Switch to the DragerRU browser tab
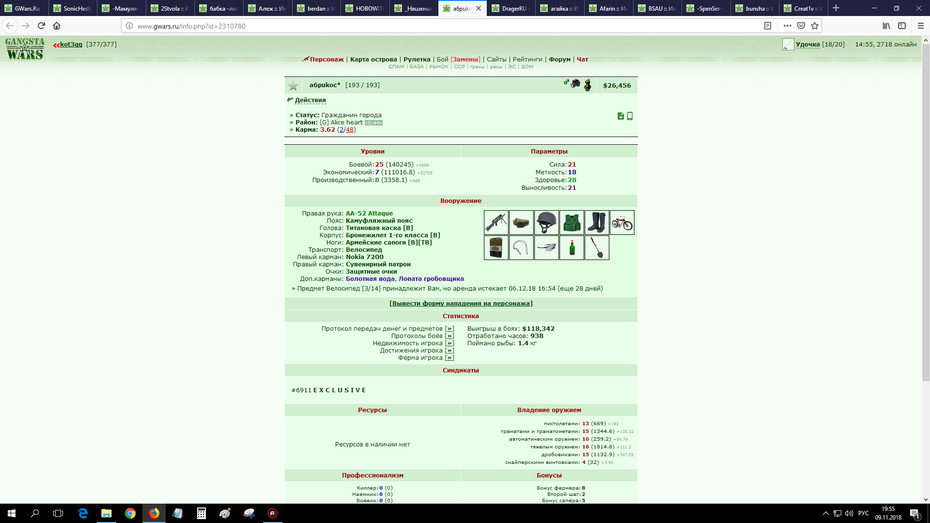The width and height of the screenshot is (930, 523). 512,8
